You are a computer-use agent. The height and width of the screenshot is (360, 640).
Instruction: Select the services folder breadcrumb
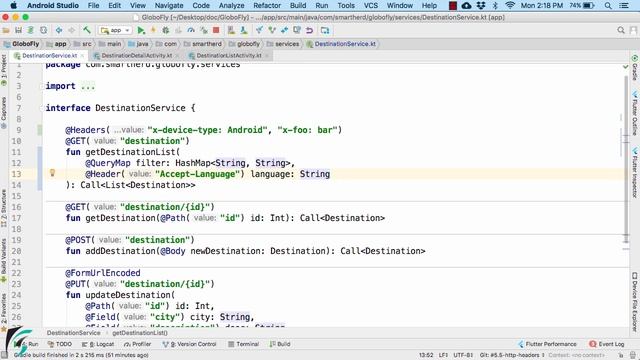point(283,44)
